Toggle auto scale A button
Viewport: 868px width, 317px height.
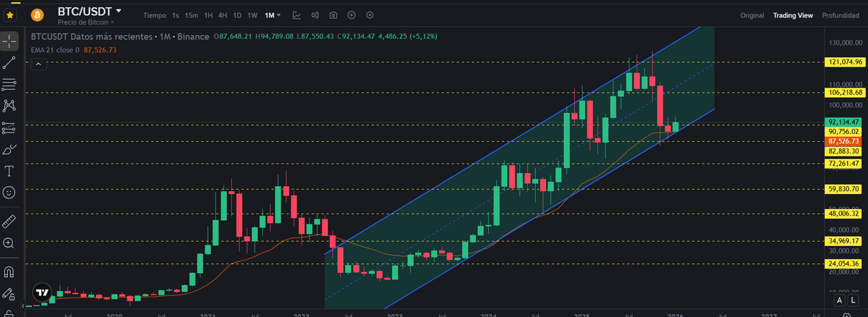pos(839,300)
